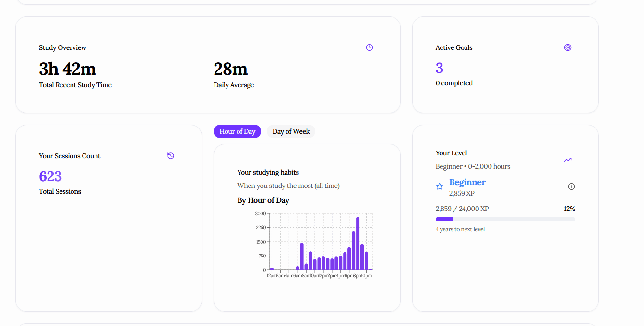
Task: Click the XP progress bar
Action: coord(505,219)
